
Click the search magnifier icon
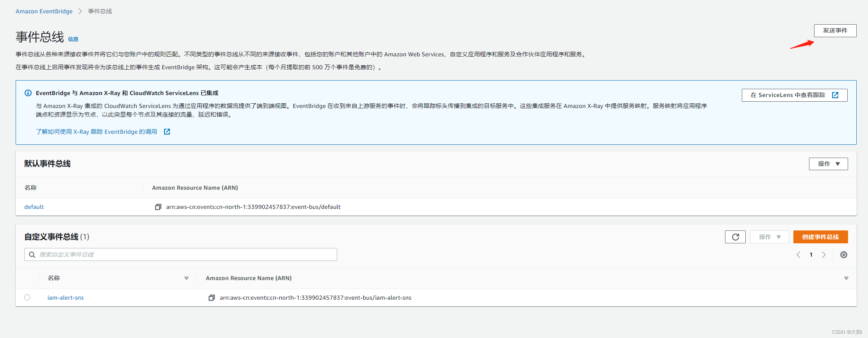(x=32, y=255)
